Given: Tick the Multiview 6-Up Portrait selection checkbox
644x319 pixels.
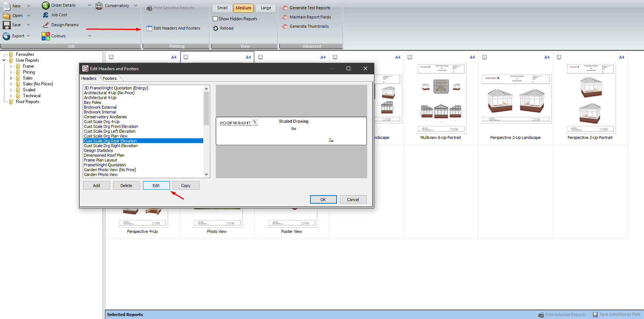Looking at the screenshot, I should coord(410,57).
